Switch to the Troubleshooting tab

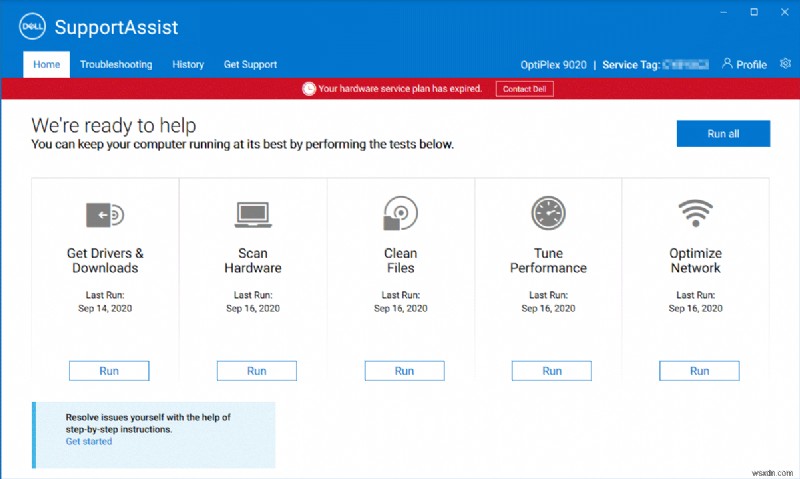coord(116,65)
